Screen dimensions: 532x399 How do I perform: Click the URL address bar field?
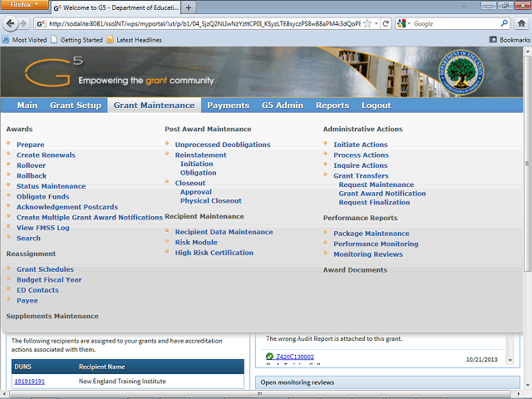pyautogui.click(x=204, y=24)
